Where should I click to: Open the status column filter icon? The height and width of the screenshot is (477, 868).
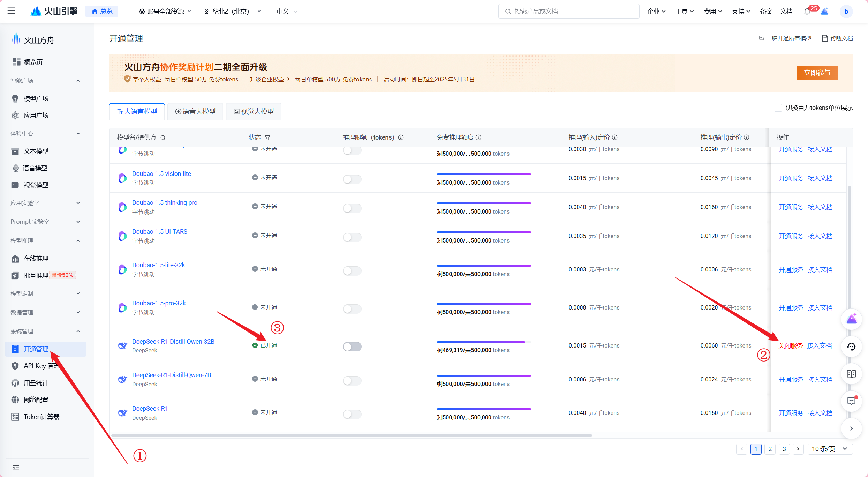(267, 137)
